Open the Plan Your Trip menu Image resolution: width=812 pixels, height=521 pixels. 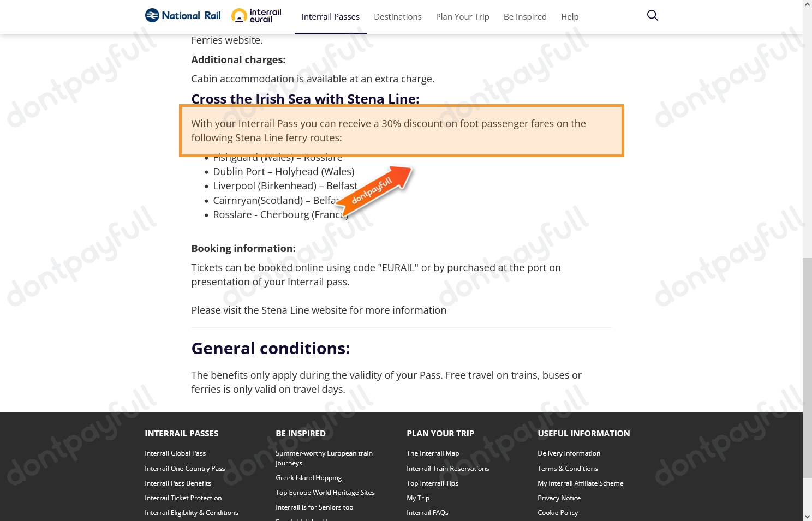[x=462, y=17]
